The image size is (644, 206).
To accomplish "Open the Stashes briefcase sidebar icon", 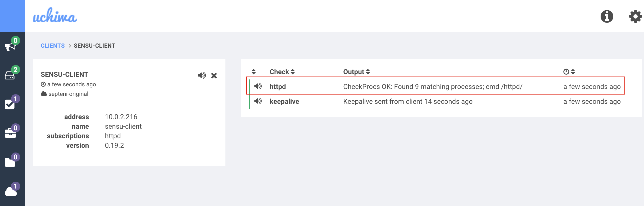I will [x=10, y=133].
